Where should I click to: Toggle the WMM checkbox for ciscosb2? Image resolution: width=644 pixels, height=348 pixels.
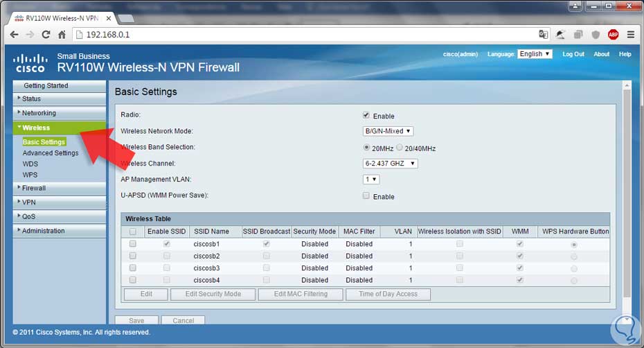click(x=520, y=256)
